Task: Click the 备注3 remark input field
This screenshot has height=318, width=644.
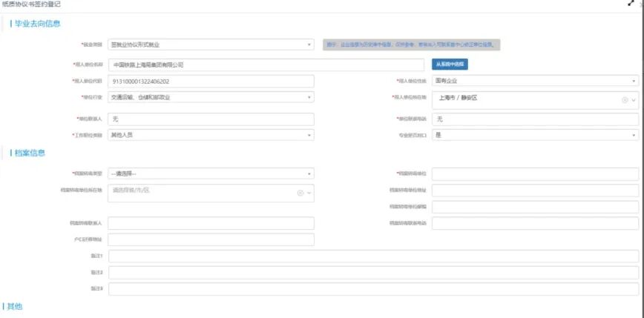Action: [373, 289]
